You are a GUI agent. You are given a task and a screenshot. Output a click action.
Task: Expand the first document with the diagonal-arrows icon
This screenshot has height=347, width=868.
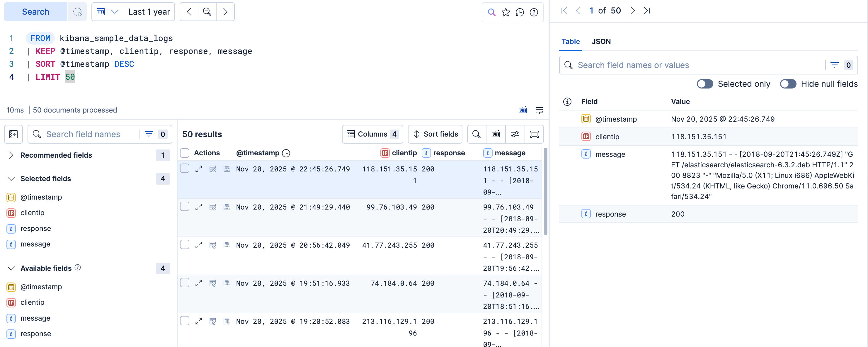(x=199, y=169)
